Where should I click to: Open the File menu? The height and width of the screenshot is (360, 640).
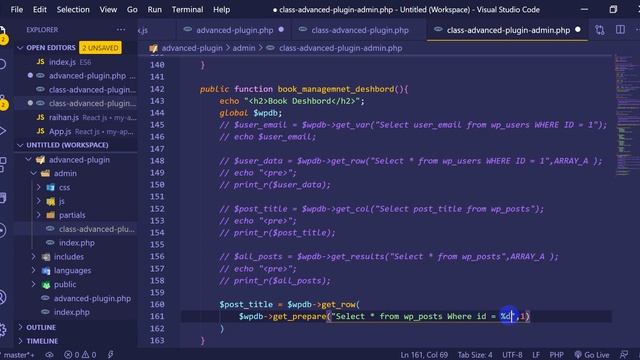(x=17, y=9)
